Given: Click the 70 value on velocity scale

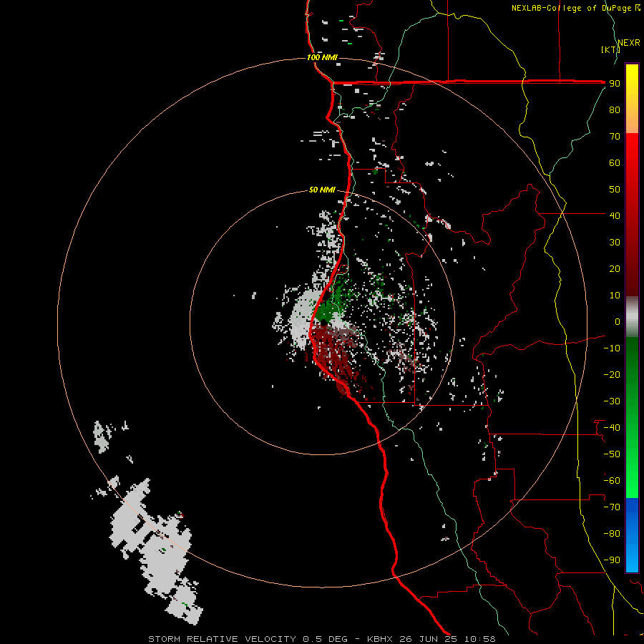Looking at the screenshot, I should tap(615, 137).
